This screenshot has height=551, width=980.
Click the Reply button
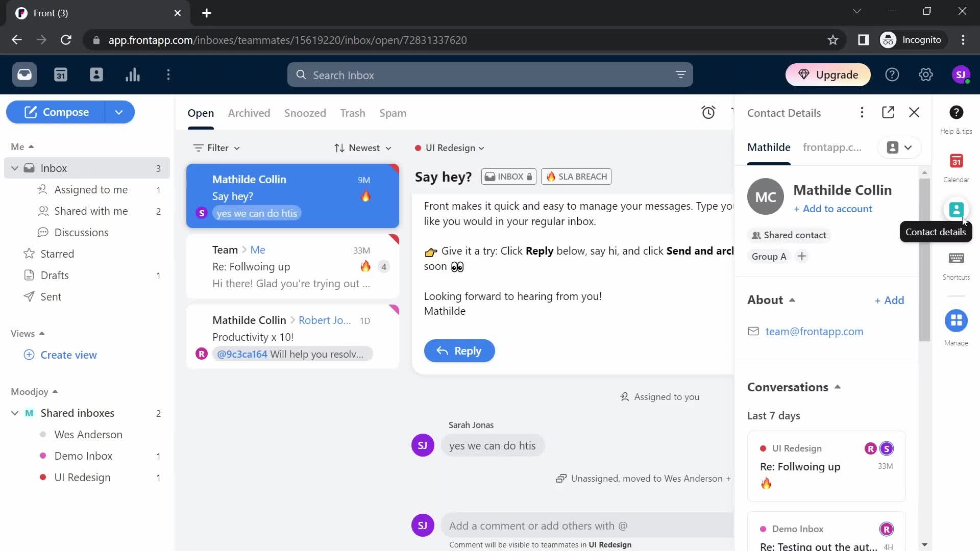click(459, 351)
